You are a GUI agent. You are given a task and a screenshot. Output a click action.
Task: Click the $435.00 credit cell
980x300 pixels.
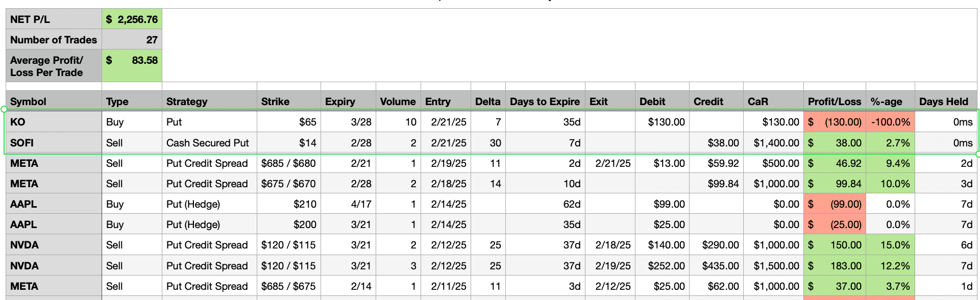[x=716, y=266]
